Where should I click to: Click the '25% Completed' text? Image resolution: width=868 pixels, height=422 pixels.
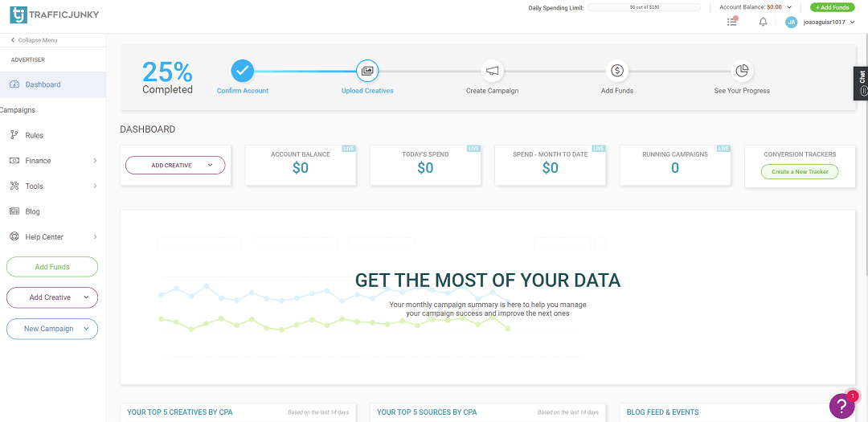tap(168, 77)
